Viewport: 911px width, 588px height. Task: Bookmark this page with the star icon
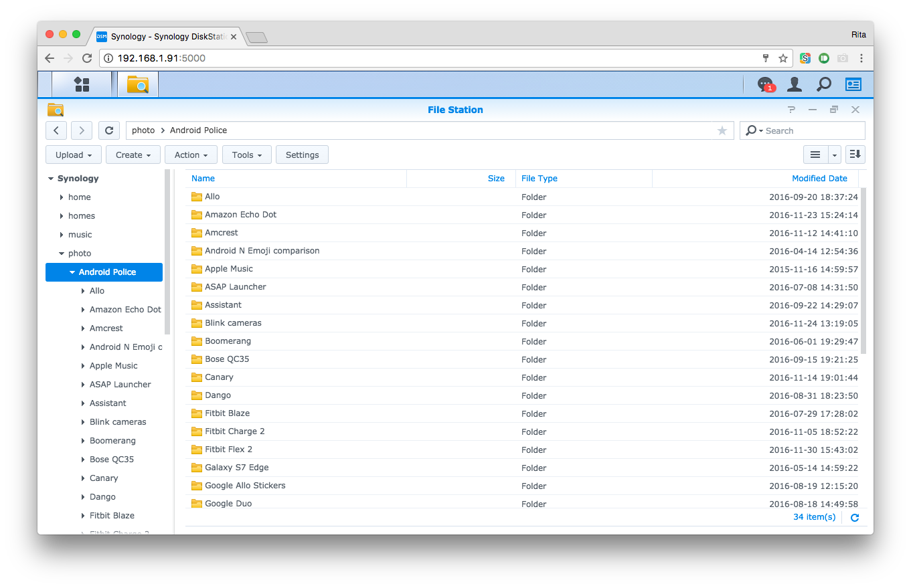783,58
